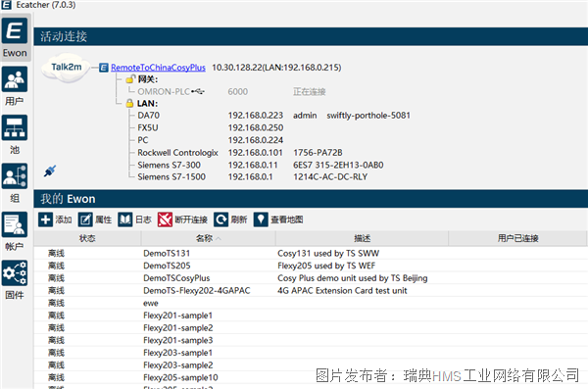The height and width of the screenshot is (389, 588).
Task: Select the PC LAN device
Action: point(143,140)
